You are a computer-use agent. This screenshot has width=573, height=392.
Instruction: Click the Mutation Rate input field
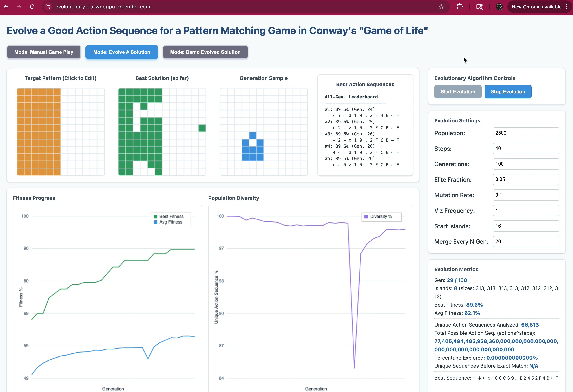[x=526, y=195]
